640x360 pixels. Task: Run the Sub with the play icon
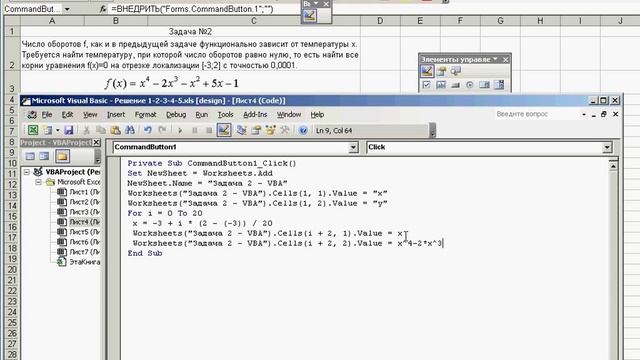pyautogui.click(x=180, y=131)
